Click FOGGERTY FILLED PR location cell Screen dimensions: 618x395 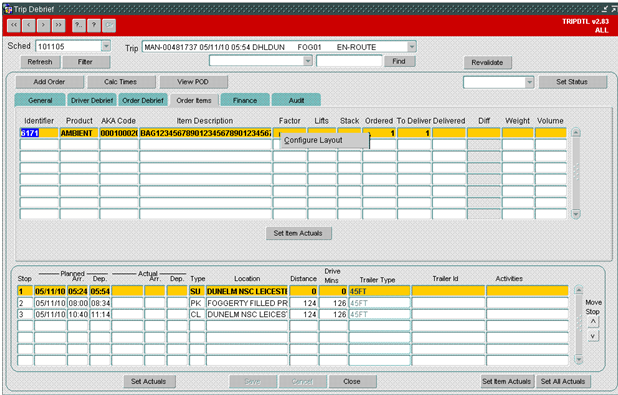(x=247, y=303)
